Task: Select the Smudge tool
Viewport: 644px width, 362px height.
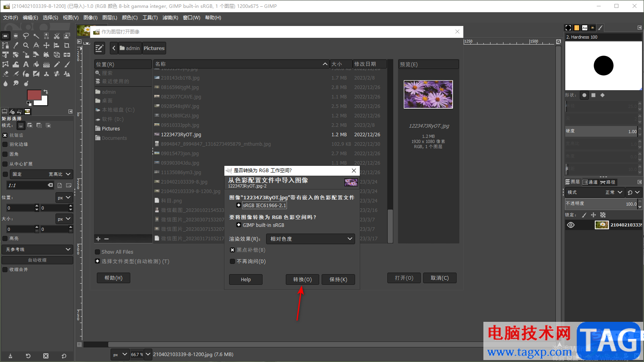Action: tap(15, 84)
